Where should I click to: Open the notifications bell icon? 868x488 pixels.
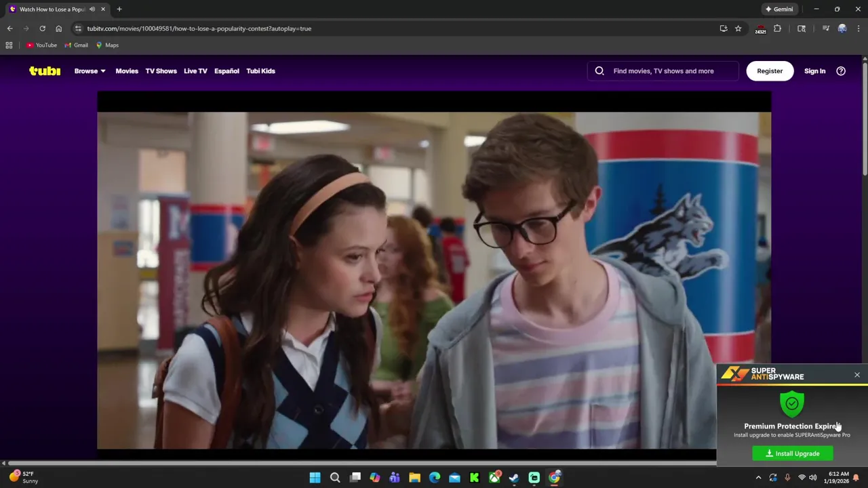[x=856, y=478]
